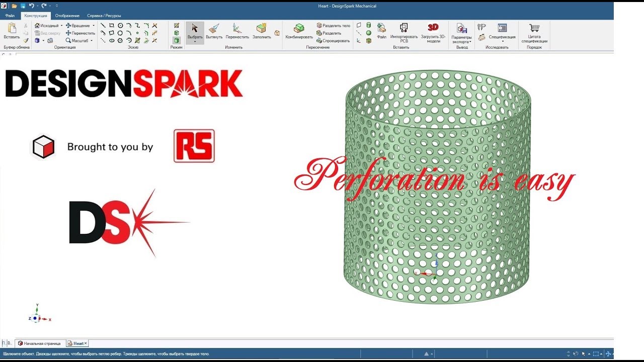Open the Комбинировать (Combine) tool
Screen dimensions: 644x362
click(x=299, y=32)
